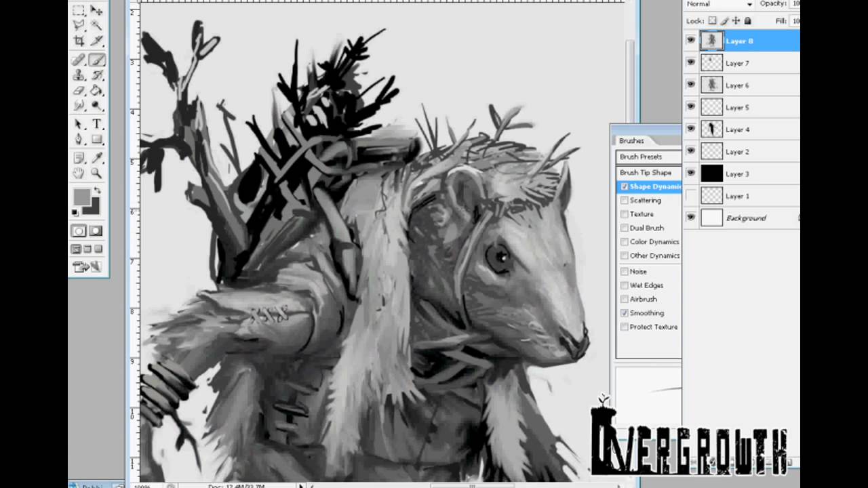The width and height of the screenshot is (868, 488).
Task: Select the Path Selection tool
Action: (79, 125)
